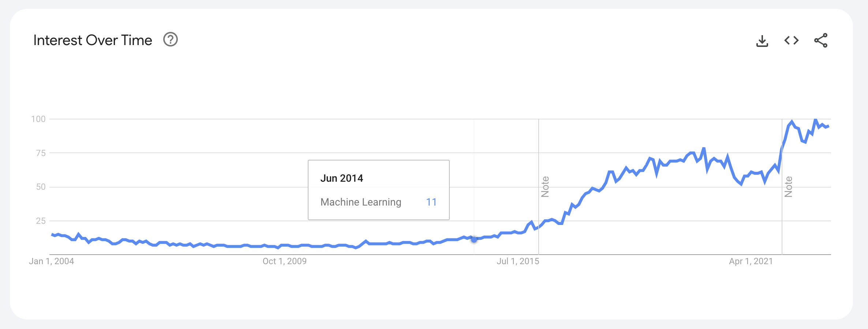The width and height of the screenshot is (868, 329).
Task: Open the Note marker near Jul 2015
Action: pyautogui.click(x=545, y=187)
